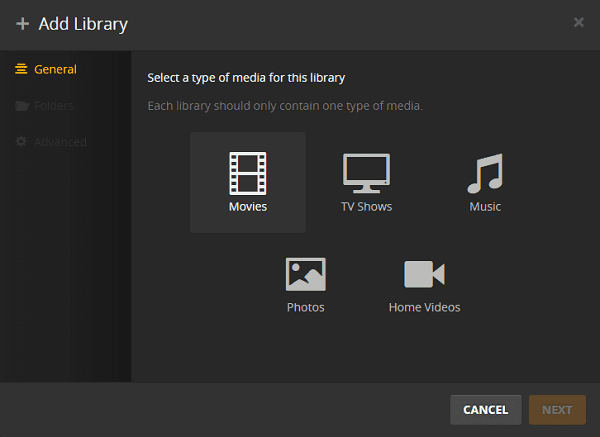Open the General tab in sidebar
Screen dimensions: 600x437
(46, 69)
